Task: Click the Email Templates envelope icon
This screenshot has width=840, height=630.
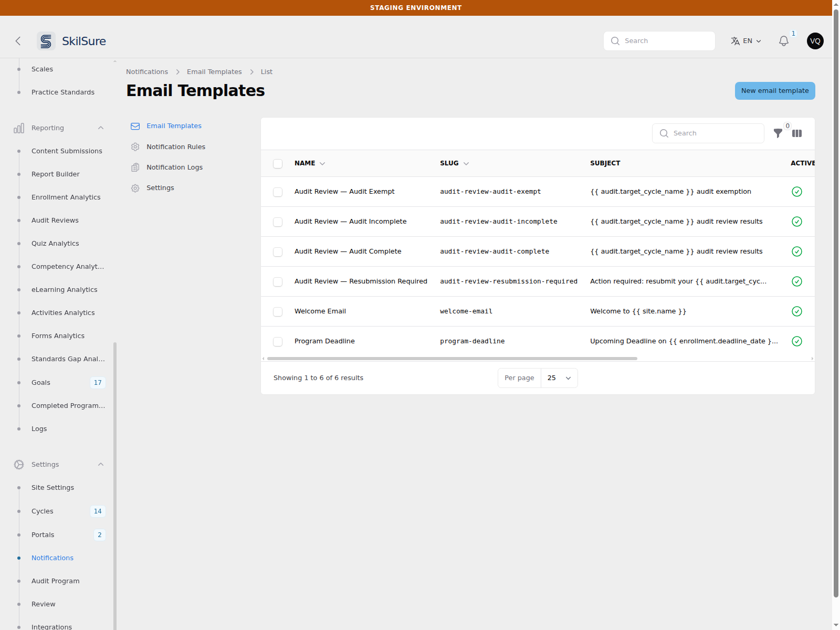Action: coord(135,126)
